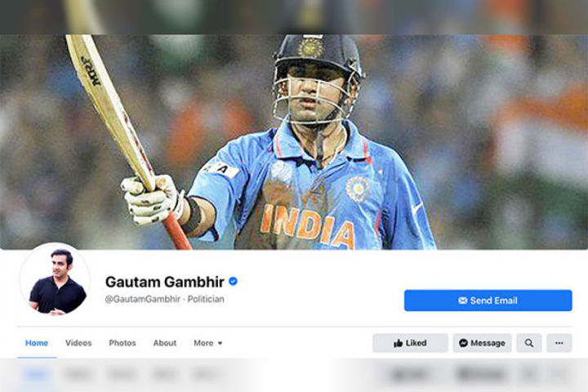Expand the More tab dropdown
The height and width of the screenshot is (392, 588).
208,343
